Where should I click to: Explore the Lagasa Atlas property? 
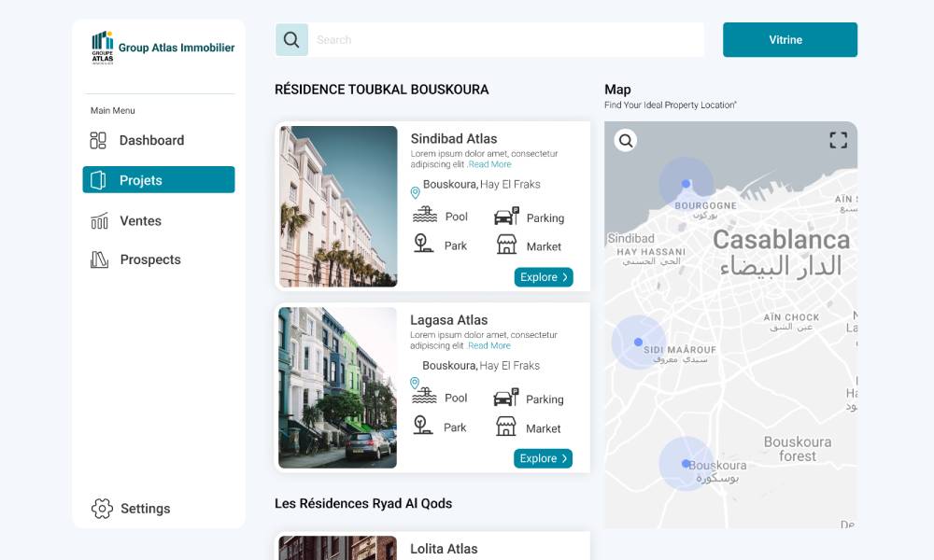point(544,459)
